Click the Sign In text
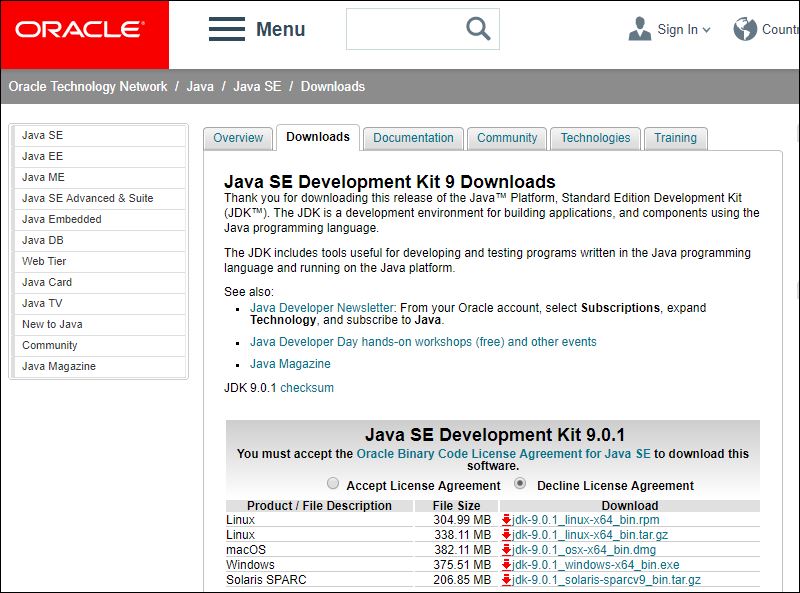The image size is (800, 593). click(678, 30)
